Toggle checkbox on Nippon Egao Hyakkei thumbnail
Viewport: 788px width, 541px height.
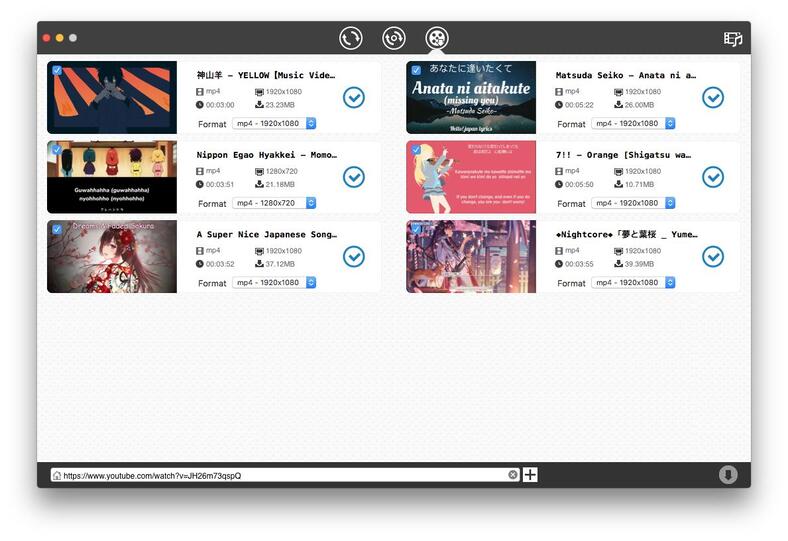[57, 150]
